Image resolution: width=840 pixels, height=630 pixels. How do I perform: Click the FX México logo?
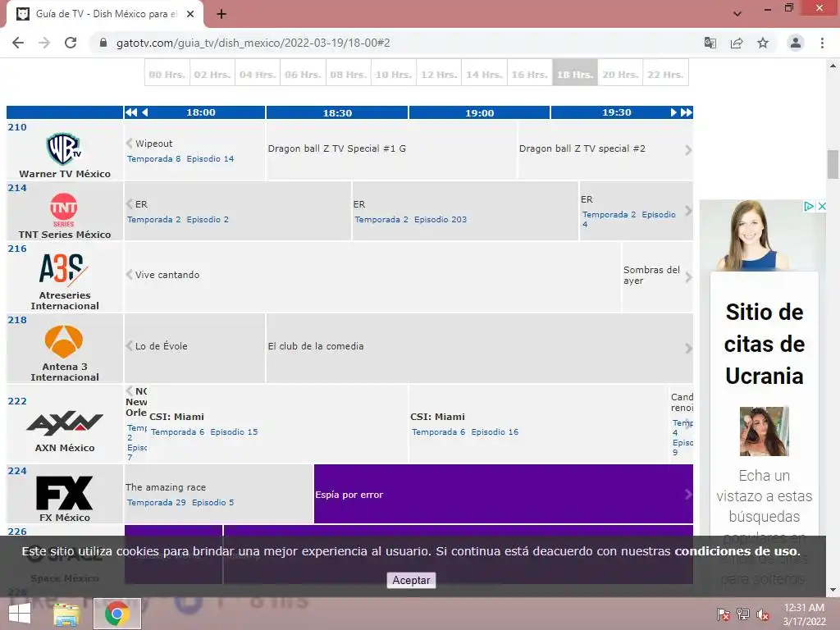pyautogui.click(x=64, y=493)
